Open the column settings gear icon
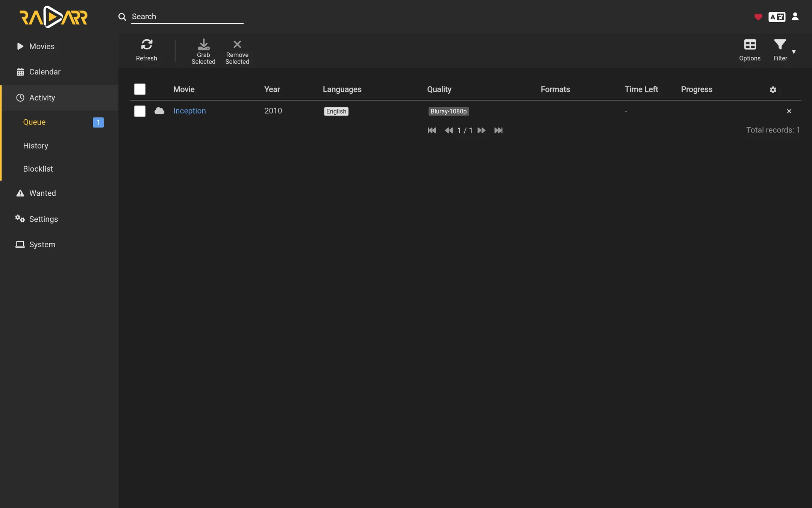Screen dimensions: 812x508 (773, 90)
